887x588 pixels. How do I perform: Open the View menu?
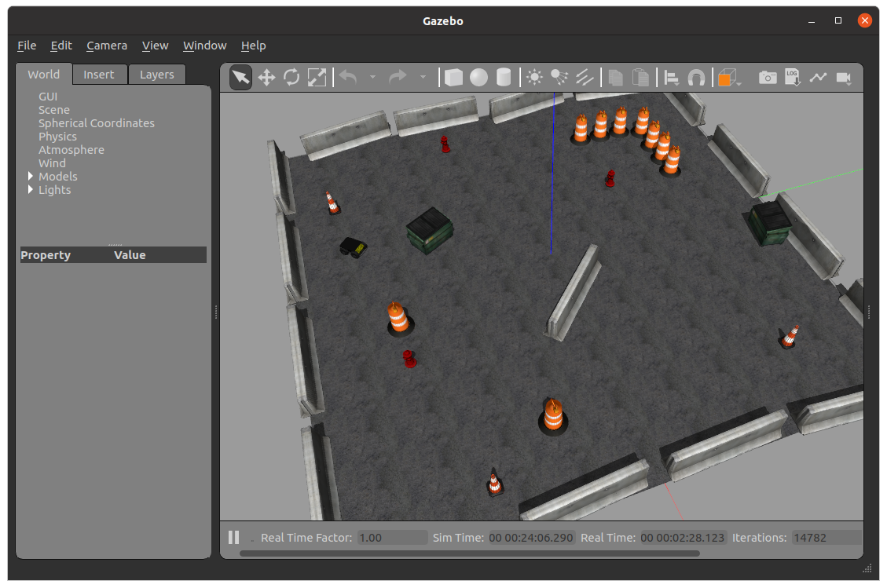(x=155, y=46)
